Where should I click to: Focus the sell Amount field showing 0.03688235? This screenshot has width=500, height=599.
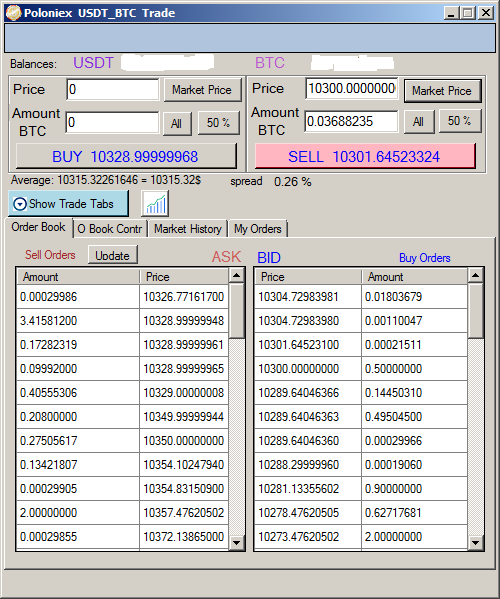(x=351, y=121)
